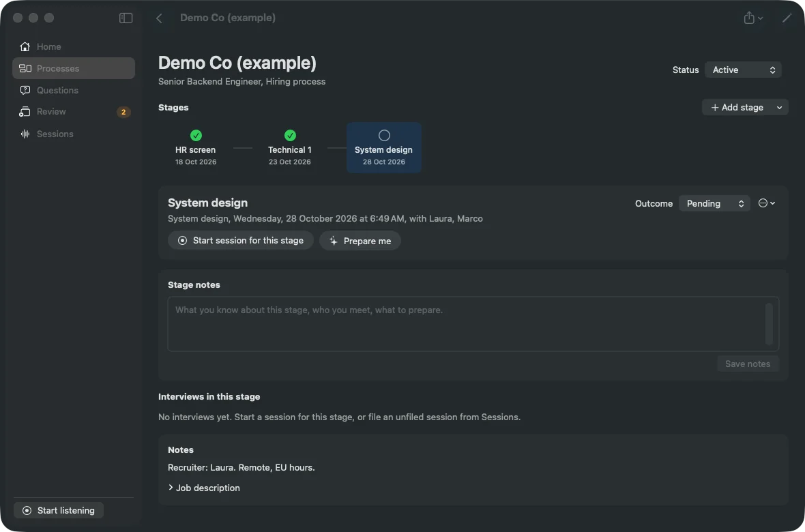Click the 'No interviews yet' message
This screenshot has width=805, height=532.
(339, 417)
